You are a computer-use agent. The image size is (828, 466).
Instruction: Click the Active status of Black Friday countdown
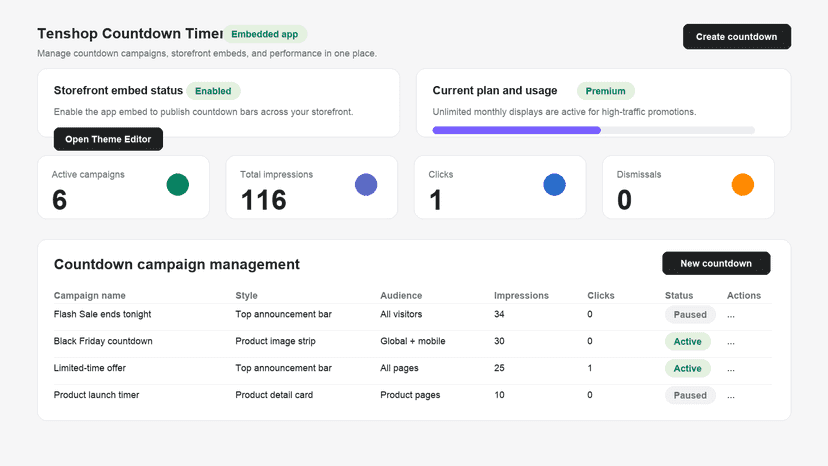tap(688, 341)
